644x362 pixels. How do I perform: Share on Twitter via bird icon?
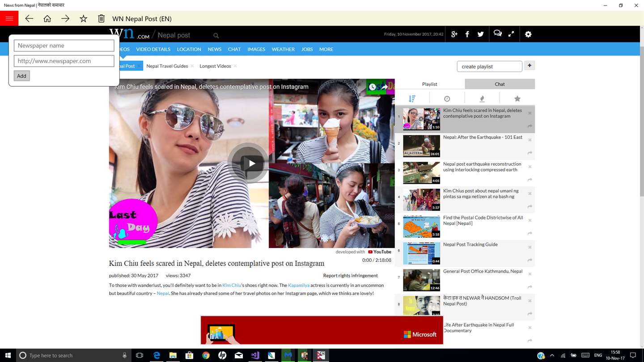480,34
